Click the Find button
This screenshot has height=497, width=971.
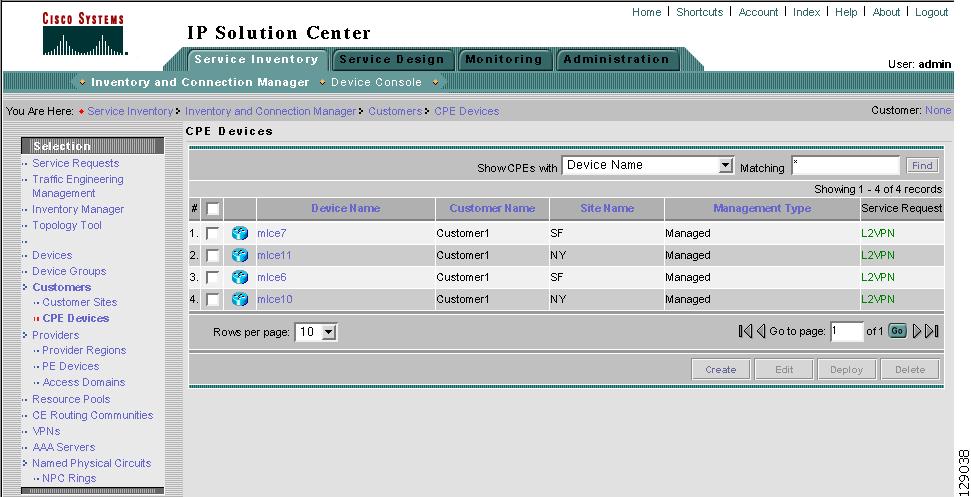point(922,166)
